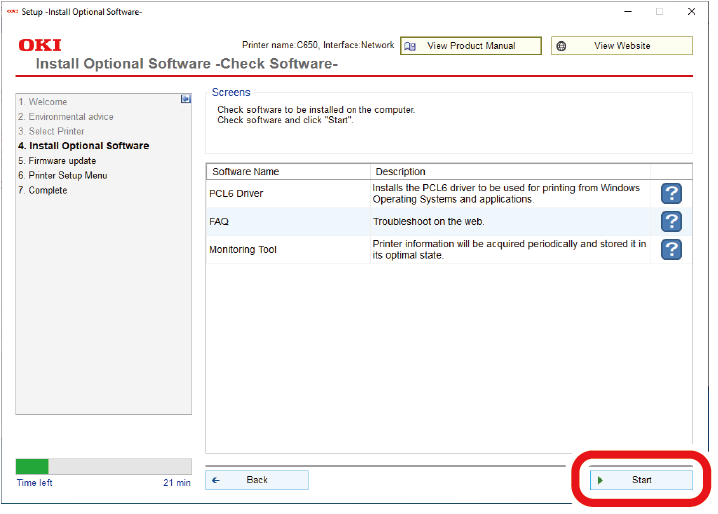Open the View Product Manual button
718x514 pixels.
470,46
